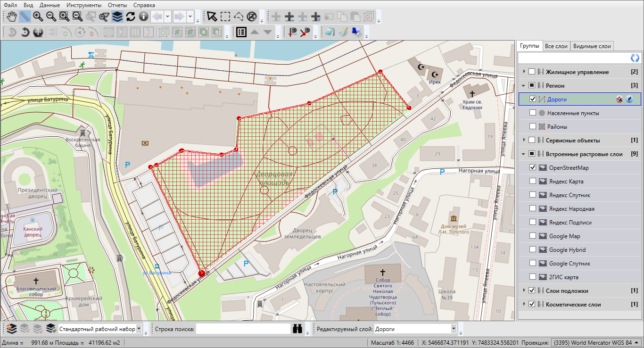The image size is (644, 348).
Task: Expand the Жилищное управление group
Action: pos(524,72)
